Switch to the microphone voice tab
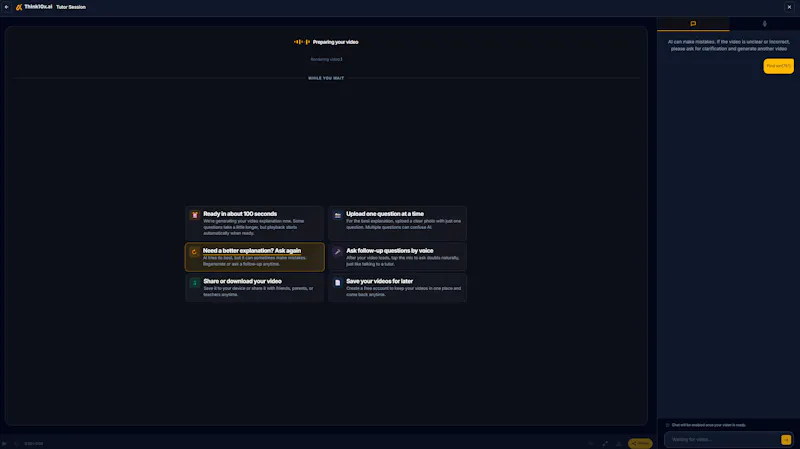This screenshot has width=800, height=449. click(764, 23)
